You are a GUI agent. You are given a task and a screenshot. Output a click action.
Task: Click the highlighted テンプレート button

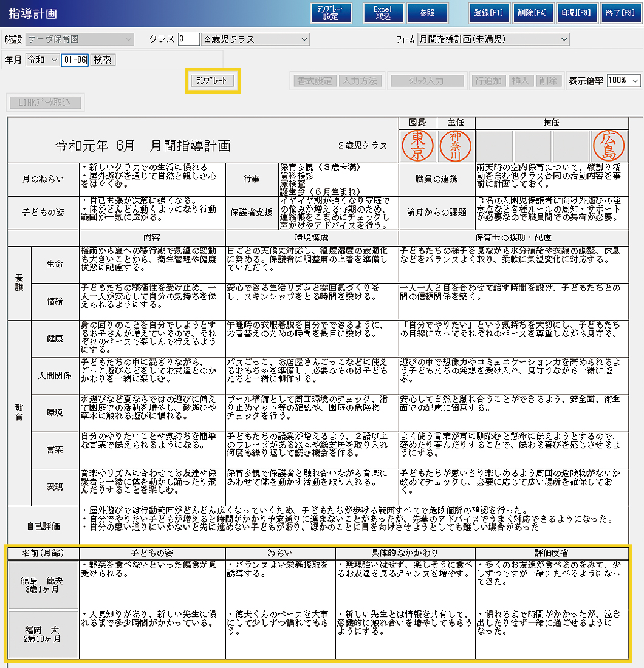tap(213, 81)
